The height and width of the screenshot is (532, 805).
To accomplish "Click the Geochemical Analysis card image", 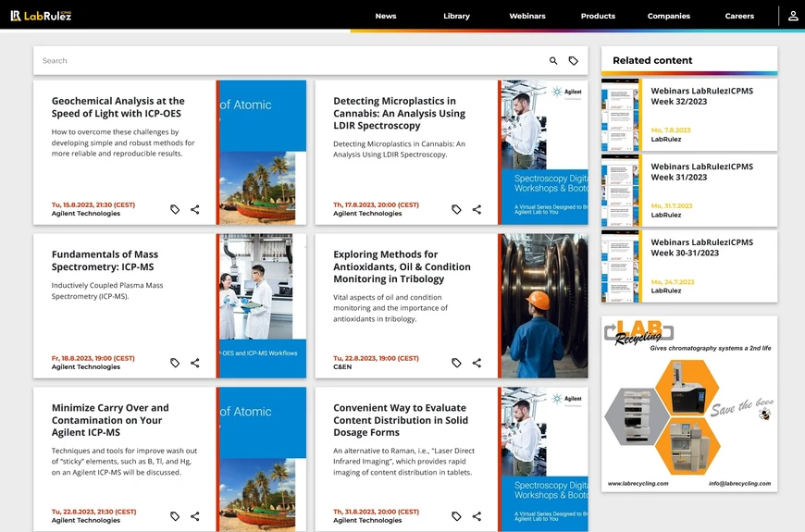I will tap(263, 152).
